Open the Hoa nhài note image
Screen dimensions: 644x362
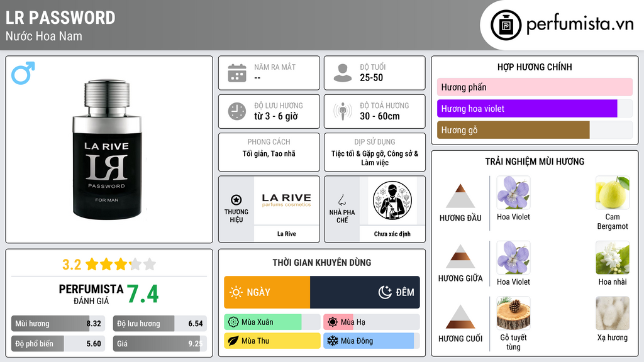(613, 258)
